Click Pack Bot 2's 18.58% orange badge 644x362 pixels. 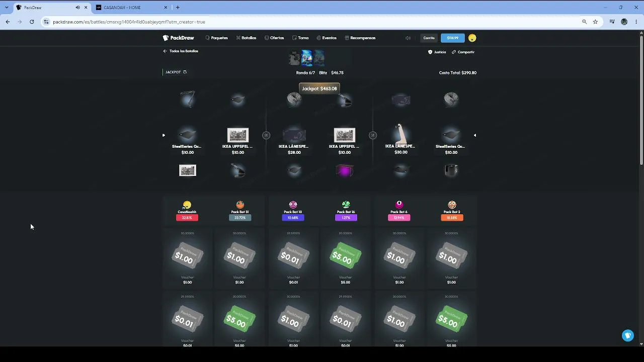pyautogui.click(x=452, y=218)
